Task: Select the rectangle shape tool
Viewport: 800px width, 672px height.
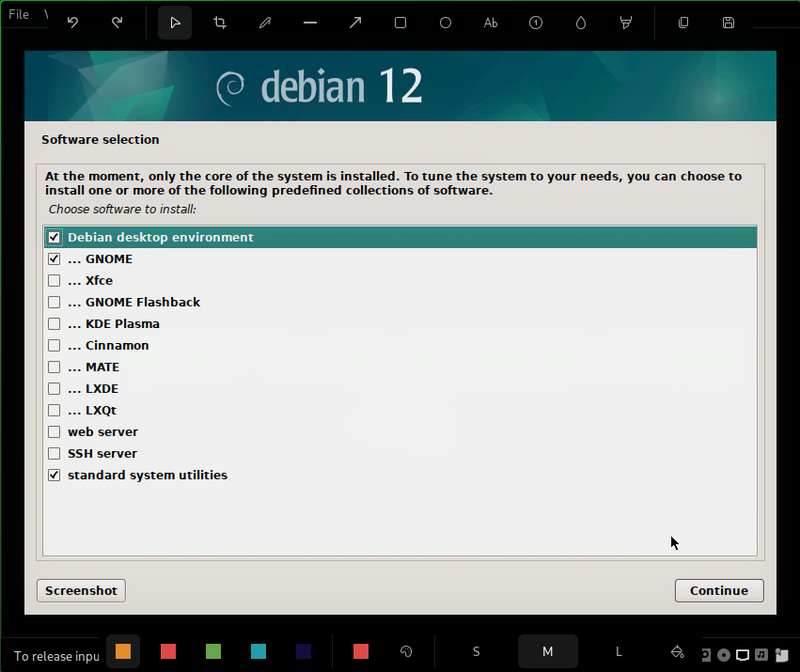Action: tap(400, 22)
